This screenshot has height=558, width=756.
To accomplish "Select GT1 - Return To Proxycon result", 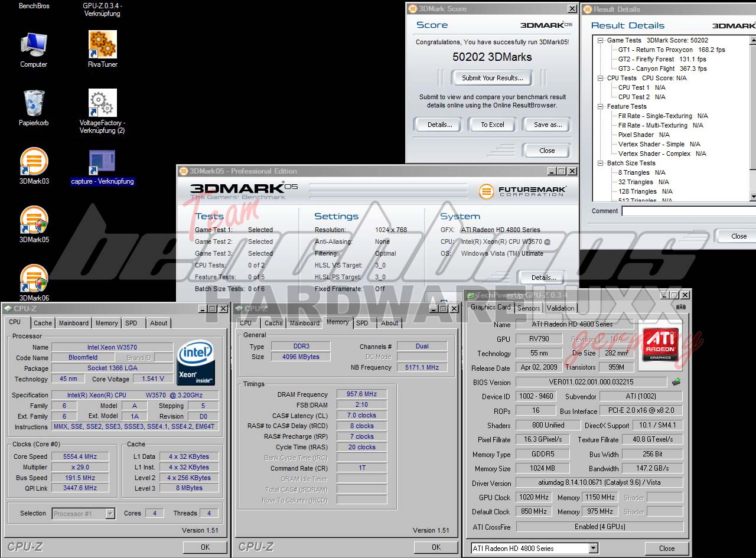I will click(x=672, y=50).
